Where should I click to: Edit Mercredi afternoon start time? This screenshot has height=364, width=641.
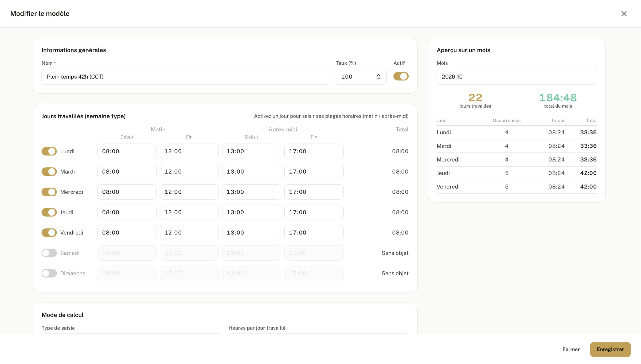(252, 192)
